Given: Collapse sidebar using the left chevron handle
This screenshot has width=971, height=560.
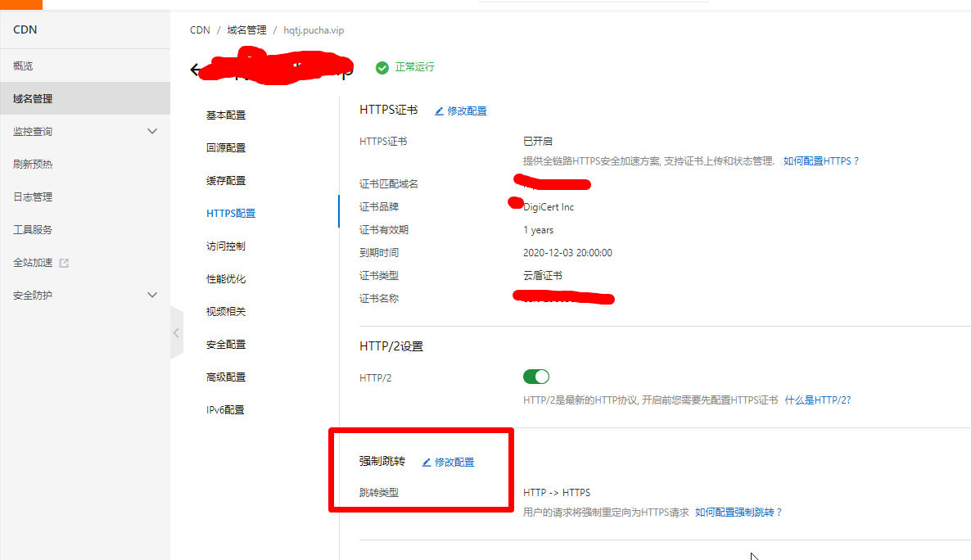Looking at the screenshot, I should coord(176,332).
